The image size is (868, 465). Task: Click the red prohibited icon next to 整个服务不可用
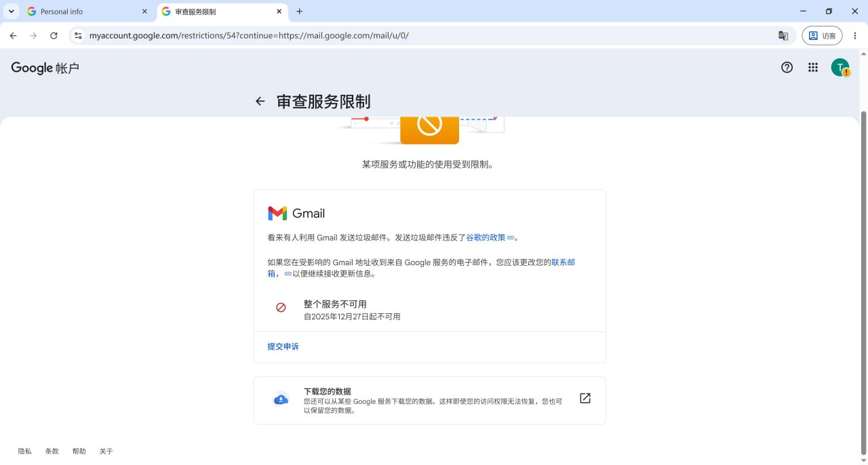(281, 308)
